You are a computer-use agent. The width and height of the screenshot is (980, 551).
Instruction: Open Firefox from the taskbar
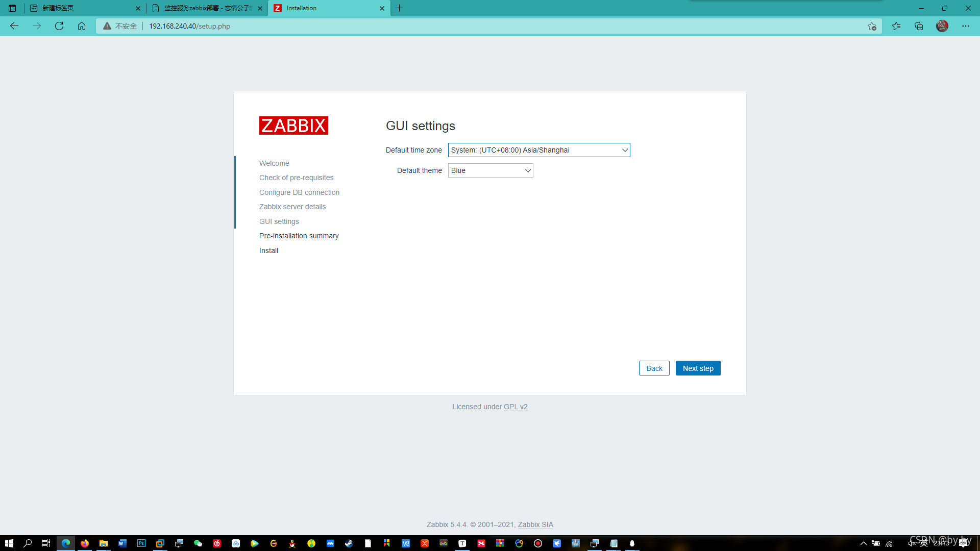click(85, 543)
